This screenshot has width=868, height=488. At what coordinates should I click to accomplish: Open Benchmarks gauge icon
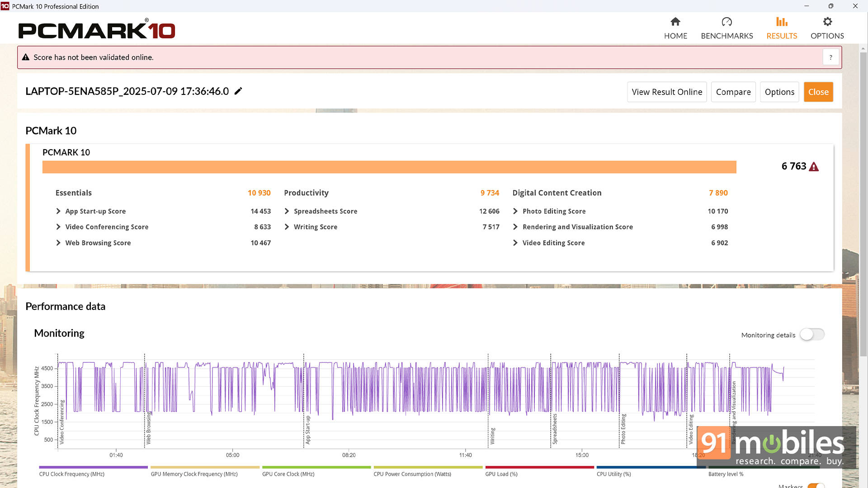(726, 22)
